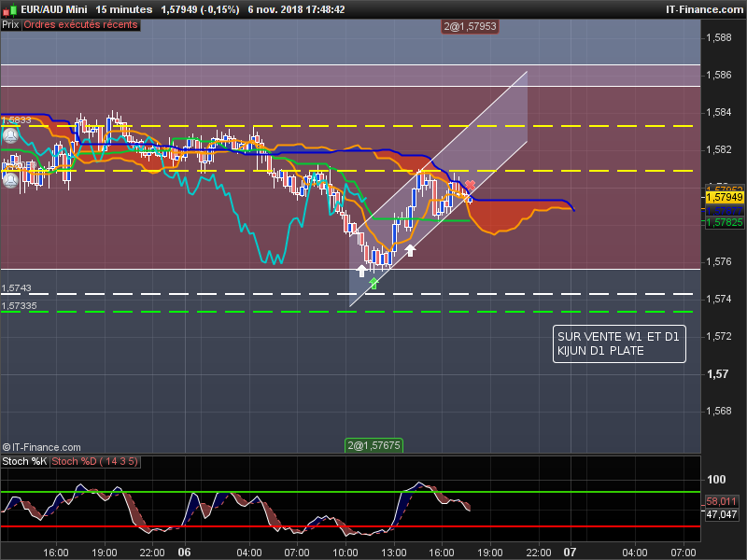Click the 1,57335 green dashed line label
Screen dimensions: 747x560
pos(19,306)
